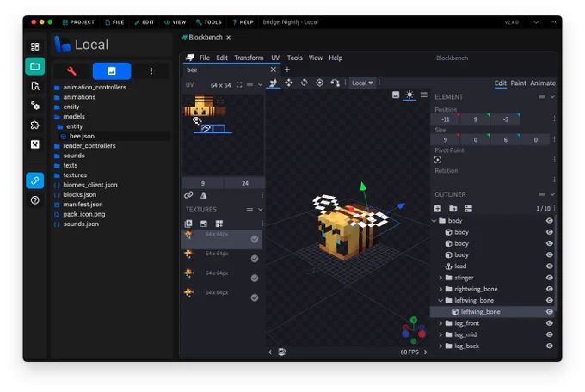Toggle visibility of rightwing_bone group
Screen dimensions: 585x392
point(550,289)
